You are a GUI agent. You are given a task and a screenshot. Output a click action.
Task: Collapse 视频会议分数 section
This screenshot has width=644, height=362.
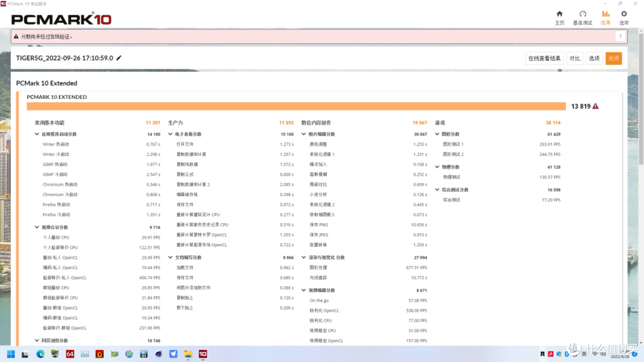37,227
